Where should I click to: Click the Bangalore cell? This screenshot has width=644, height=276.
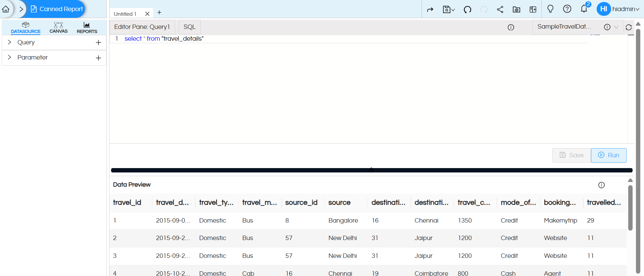coord(343,221)
